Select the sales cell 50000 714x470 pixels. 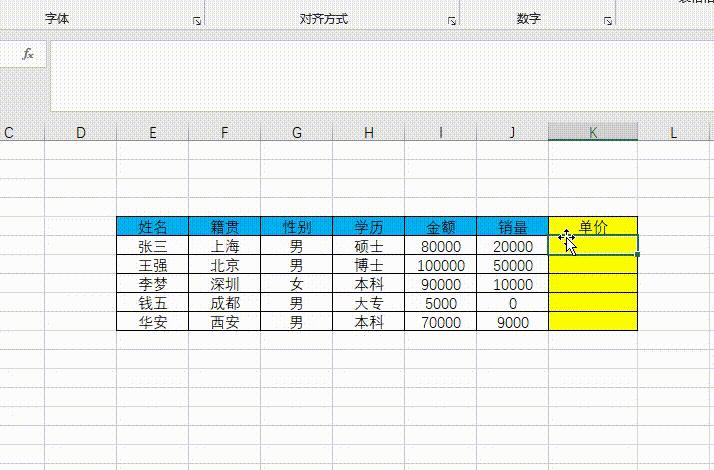point(512,265)
